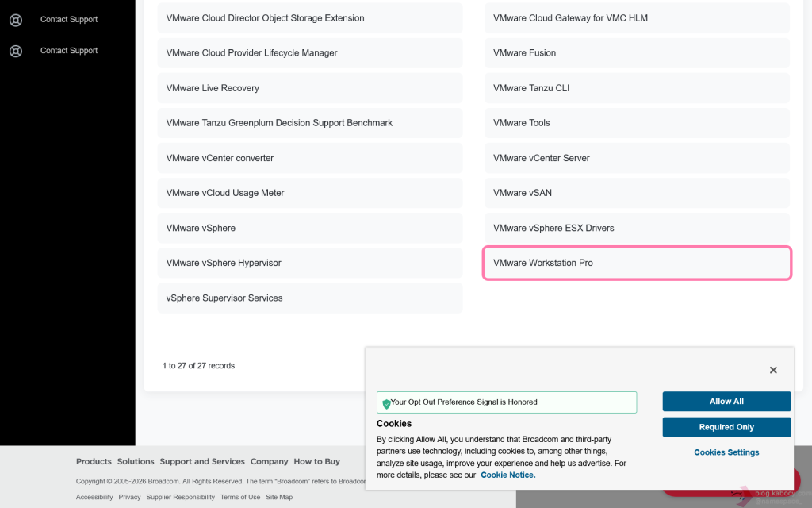This screenshot has width=812, height=508.
Task: Click the upper Contact Support lifebuoy icon
Action: [x=16, y=20]
